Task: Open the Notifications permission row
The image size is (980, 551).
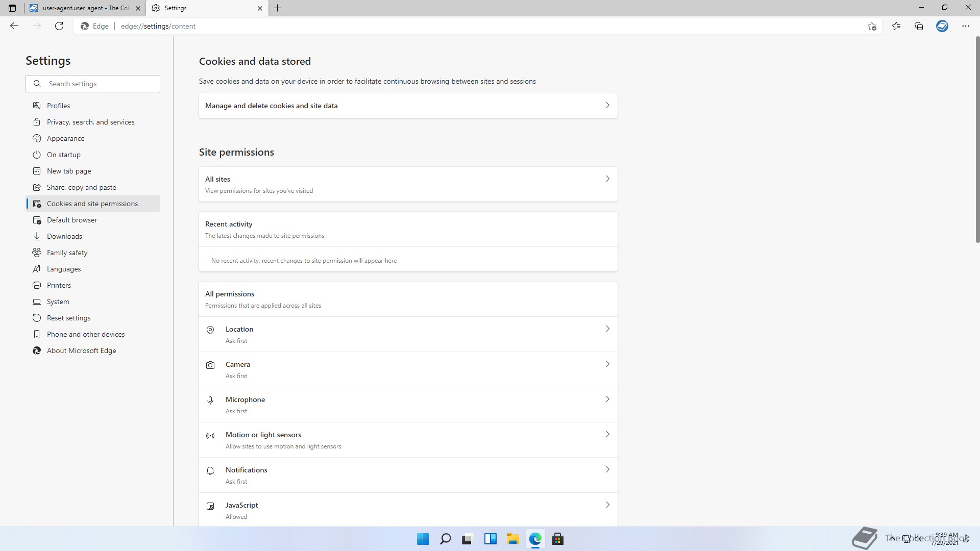Action: tap(407, 475)
